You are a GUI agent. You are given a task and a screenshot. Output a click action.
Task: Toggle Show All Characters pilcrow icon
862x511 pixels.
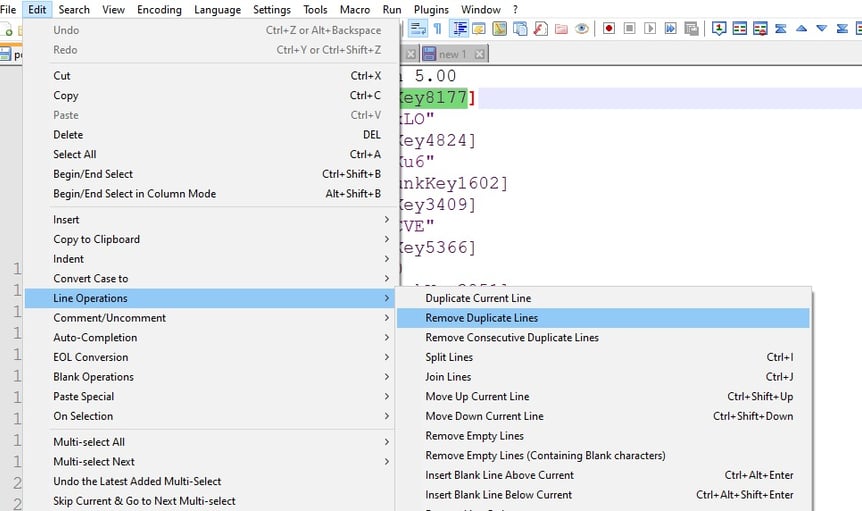pos(438,28)
